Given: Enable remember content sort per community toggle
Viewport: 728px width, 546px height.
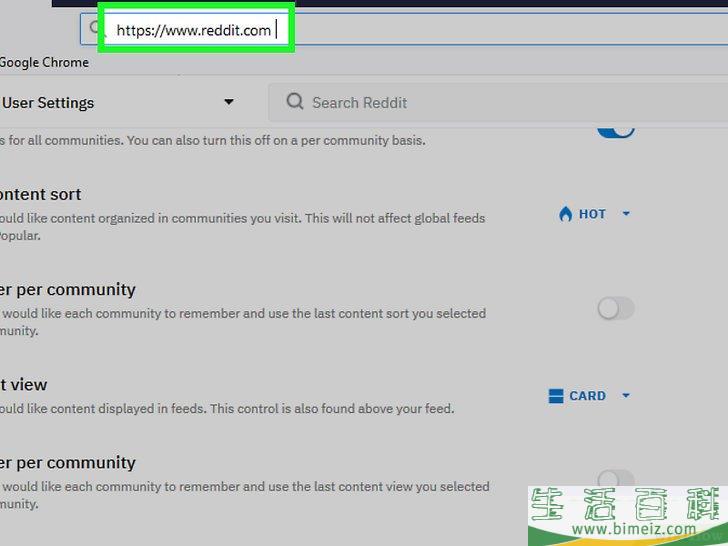Looking at the screenshot, I should click(x=616, y=308).
